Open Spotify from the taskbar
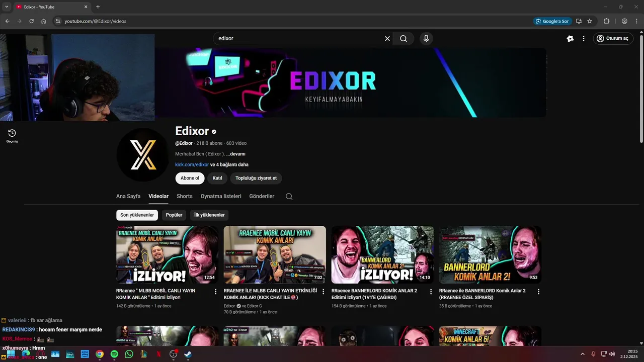This screenshot has height=362, width=644. pos(114,354)
